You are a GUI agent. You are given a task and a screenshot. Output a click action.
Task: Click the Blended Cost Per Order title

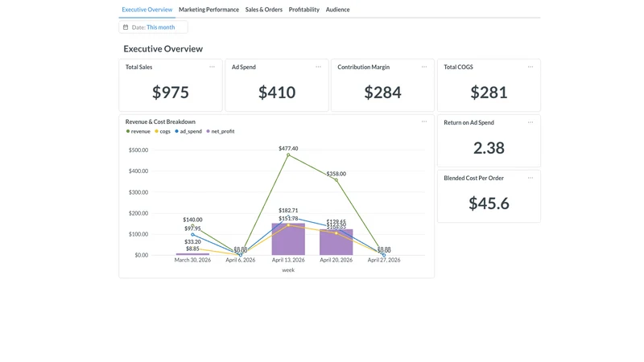pos(473,178)
